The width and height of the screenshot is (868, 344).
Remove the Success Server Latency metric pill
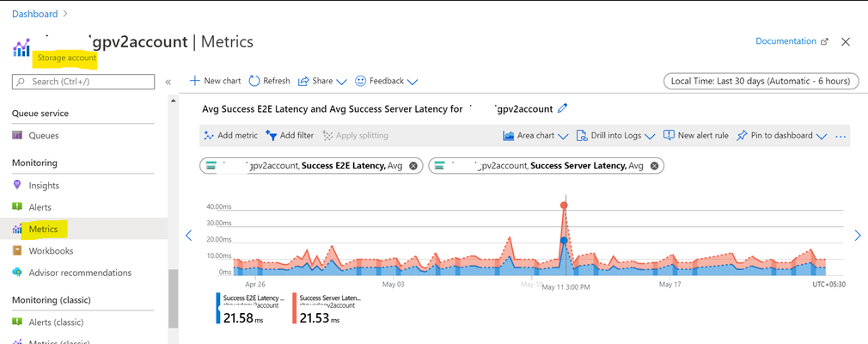click(654, 166)
